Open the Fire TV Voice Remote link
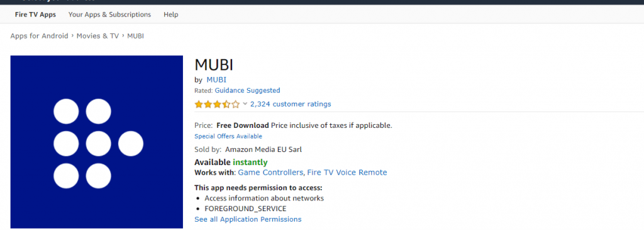644x230 pixels. pos(347,173)
